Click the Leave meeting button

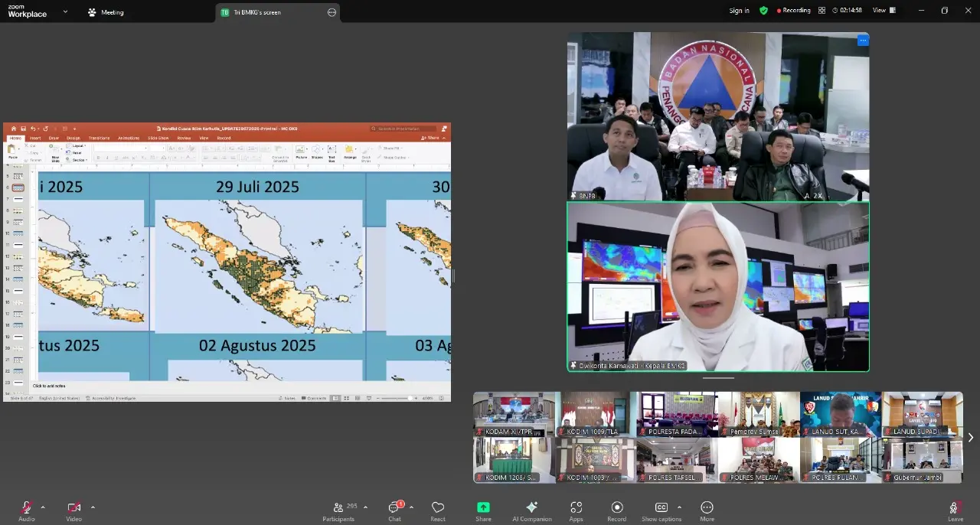tap(955, 509)
